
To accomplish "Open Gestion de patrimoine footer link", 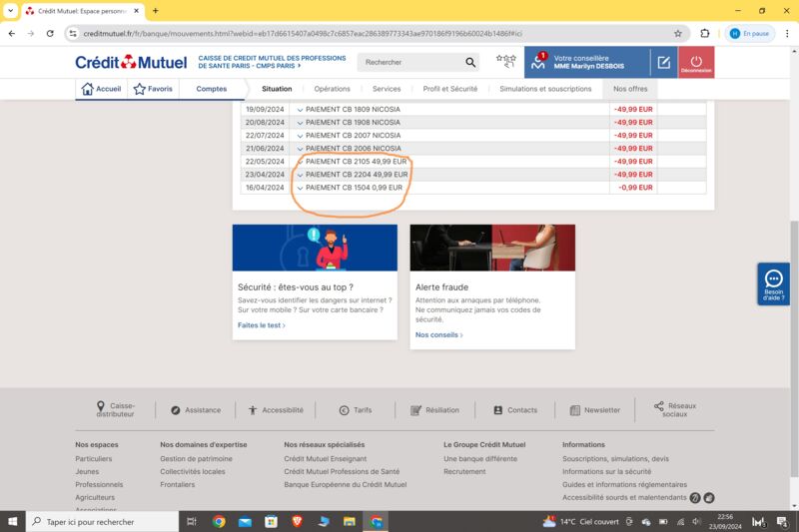I will [x=196, y=459].
